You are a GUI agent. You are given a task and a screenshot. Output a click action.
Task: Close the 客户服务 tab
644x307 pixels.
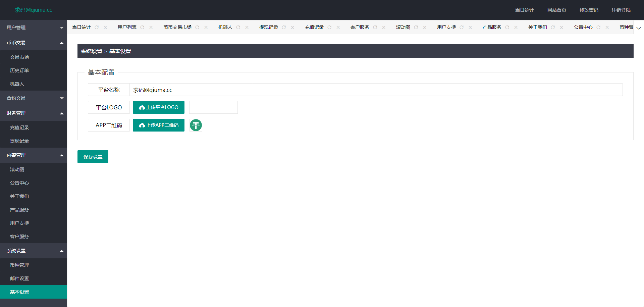pos(384,28)
